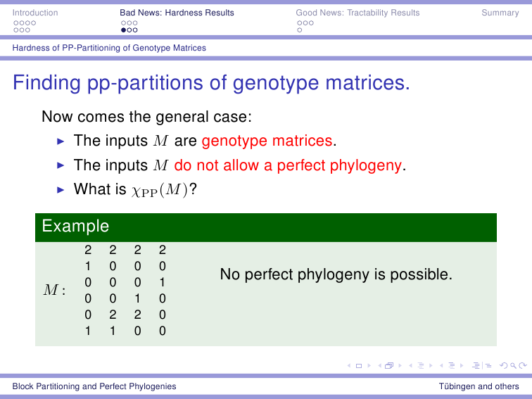The height and width of the screenshot is (399, 532).
Task: Jump to next subsection arrow
Action: [x=431, y=366]
